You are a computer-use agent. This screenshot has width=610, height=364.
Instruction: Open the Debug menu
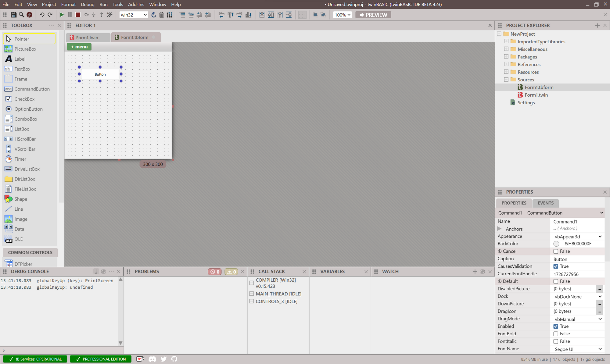[x=88, y=4]
